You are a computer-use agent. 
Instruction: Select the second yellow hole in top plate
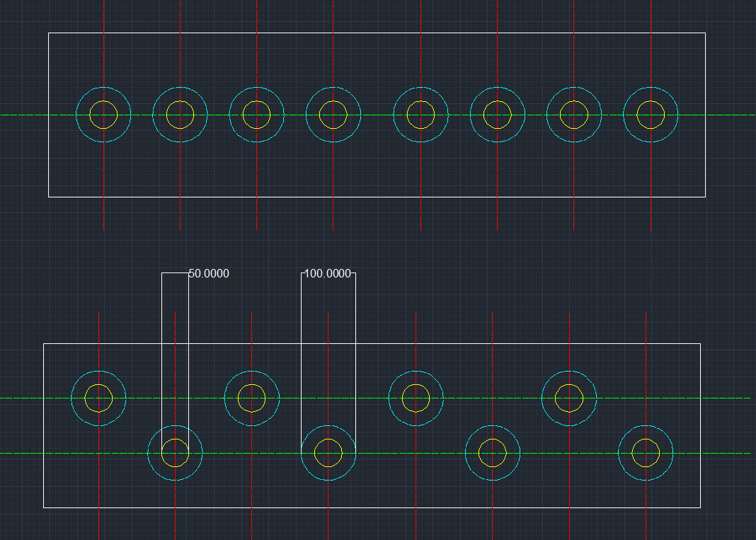coord(180,115)
